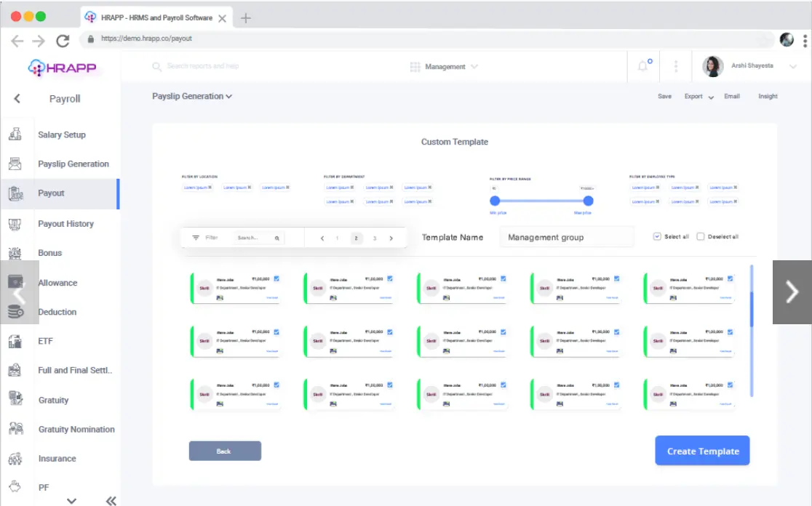Open the Management apps grid icon
The image size is (812, 506).
[x=415, y=67]
